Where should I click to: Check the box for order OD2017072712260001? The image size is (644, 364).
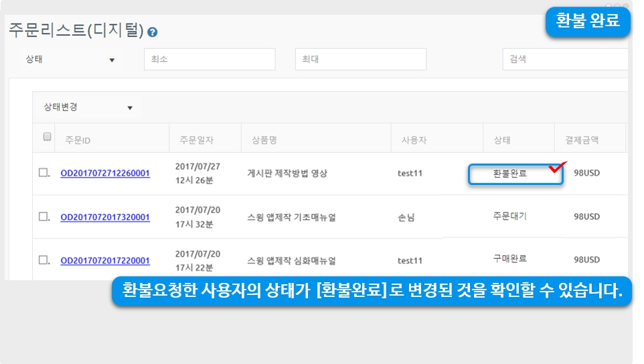coord(44,173)
